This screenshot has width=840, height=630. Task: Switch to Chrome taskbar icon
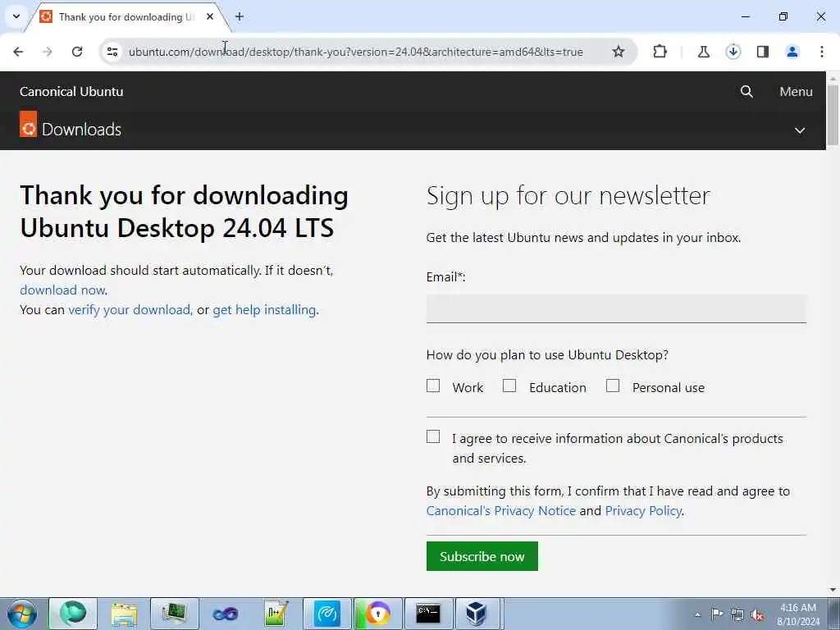click(x=377, y=614)
